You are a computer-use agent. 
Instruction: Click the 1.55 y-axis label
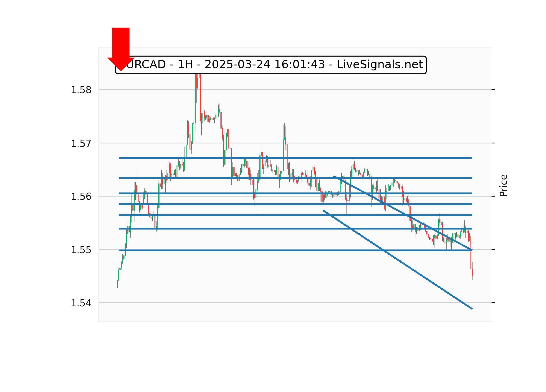pos(81,250)
